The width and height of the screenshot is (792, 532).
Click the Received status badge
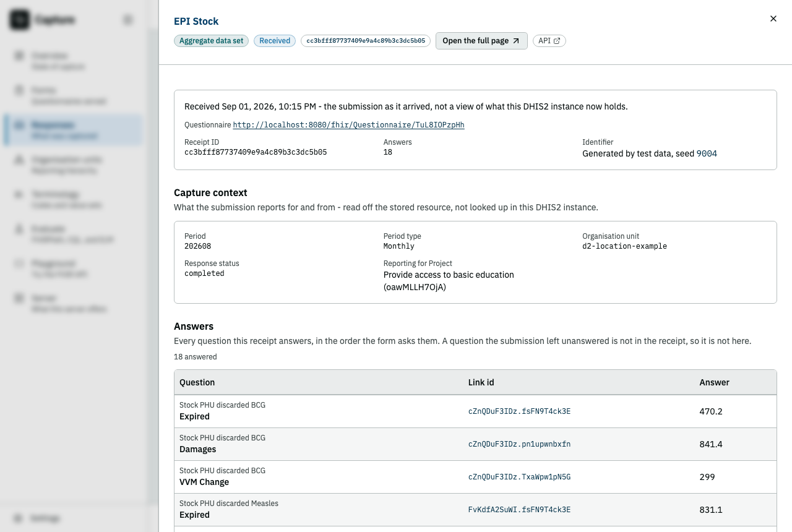(275, 41)
